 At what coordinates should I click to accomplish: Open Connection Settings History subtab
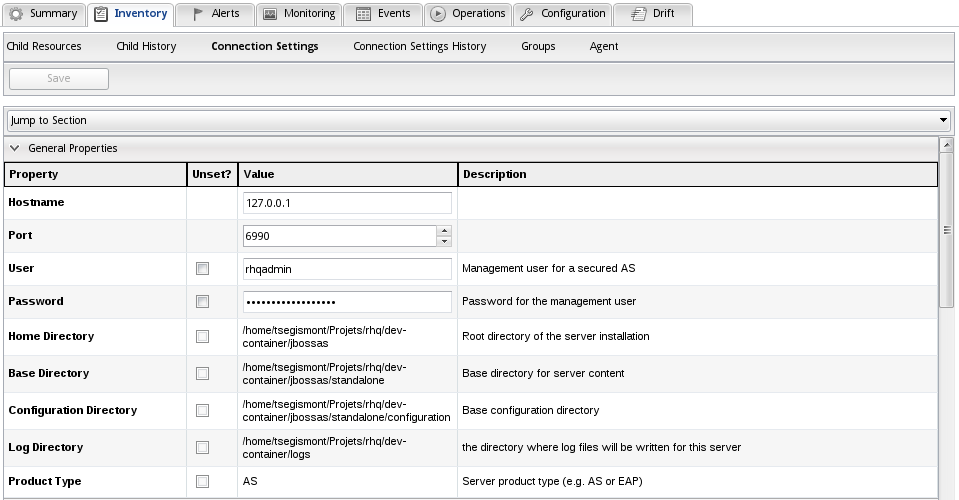[420, 46]
